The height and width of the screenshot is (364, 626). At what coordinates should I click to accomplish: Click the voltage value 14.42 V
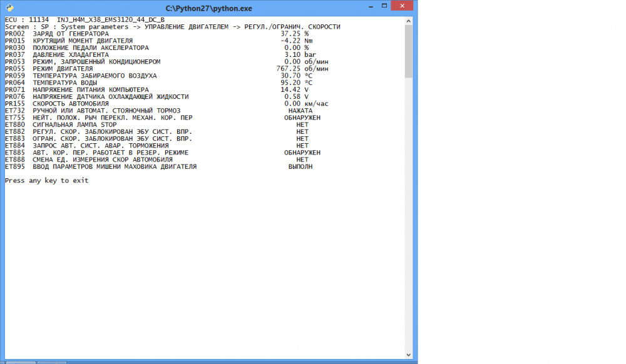[294, 89]
